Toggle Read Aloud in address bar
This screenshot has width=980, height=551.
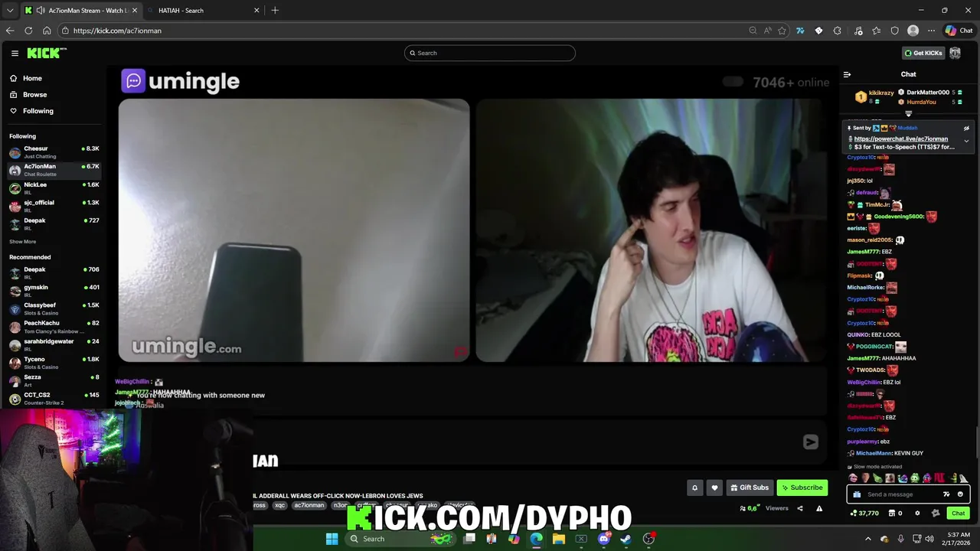tap(767, 31)
